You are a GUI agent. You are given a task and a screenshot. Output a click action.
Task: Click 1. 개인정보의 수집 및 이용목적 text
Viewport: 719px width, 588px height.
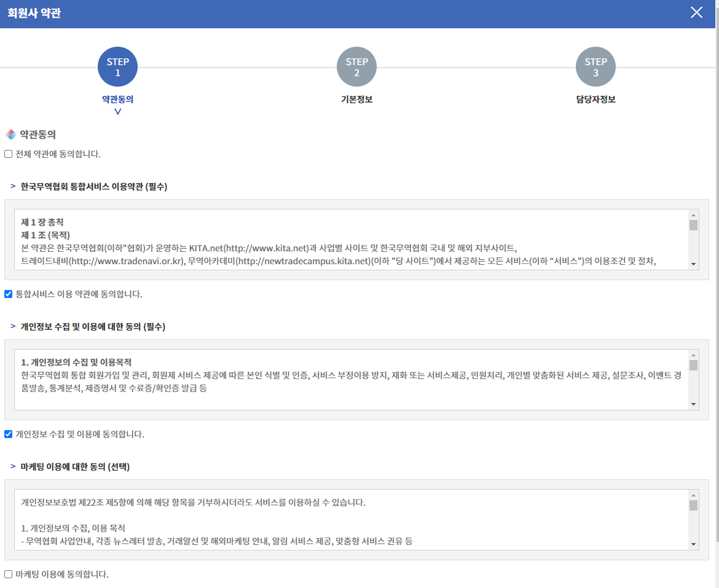(76, 362)
